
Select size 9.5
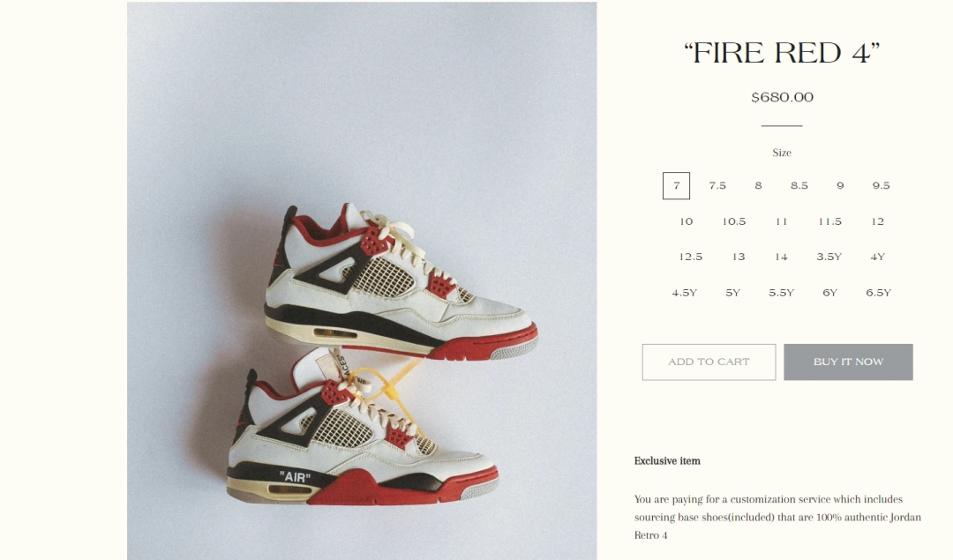[881, 186]
